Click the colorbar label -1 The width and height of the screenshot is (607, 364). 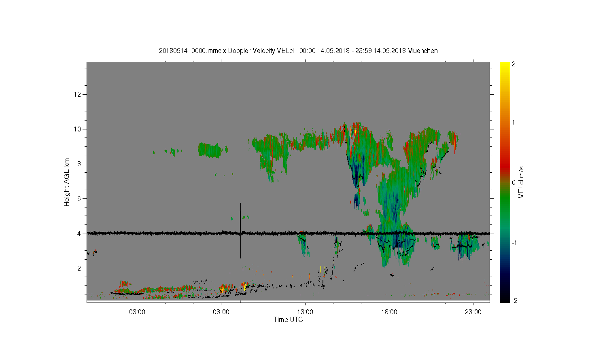pos(516,243)
